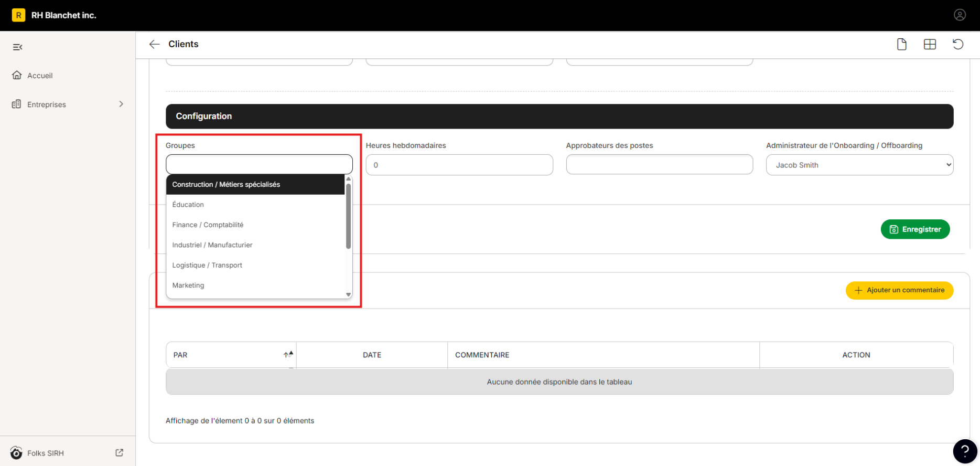
Task: Click the RH Blanchet inc. title text
Action: click(x=64, y=15)
